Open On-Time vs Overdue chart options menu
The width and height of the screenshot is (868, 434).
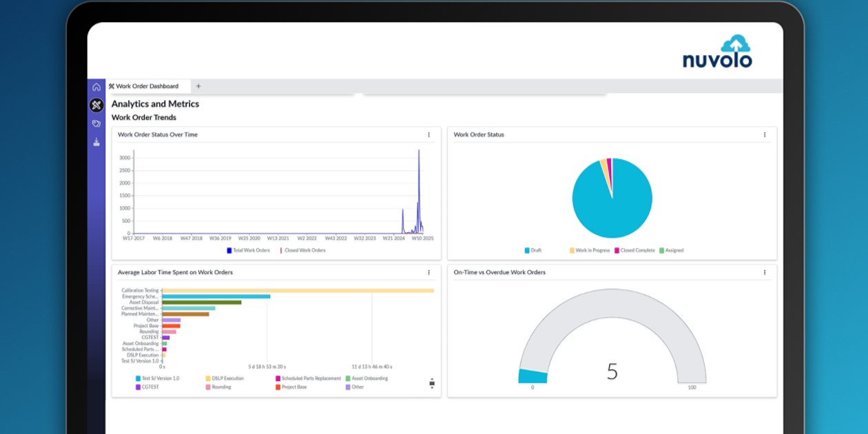pyautogui.click(x=764, y=273)
